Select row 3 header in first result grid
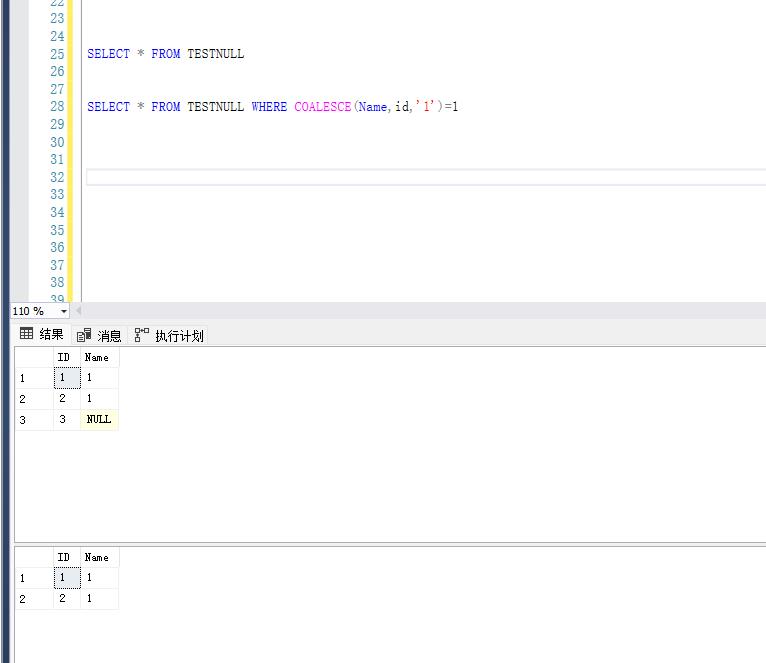Screen dimensions: 766x663 pyautogui.click(x=33, y=420)
